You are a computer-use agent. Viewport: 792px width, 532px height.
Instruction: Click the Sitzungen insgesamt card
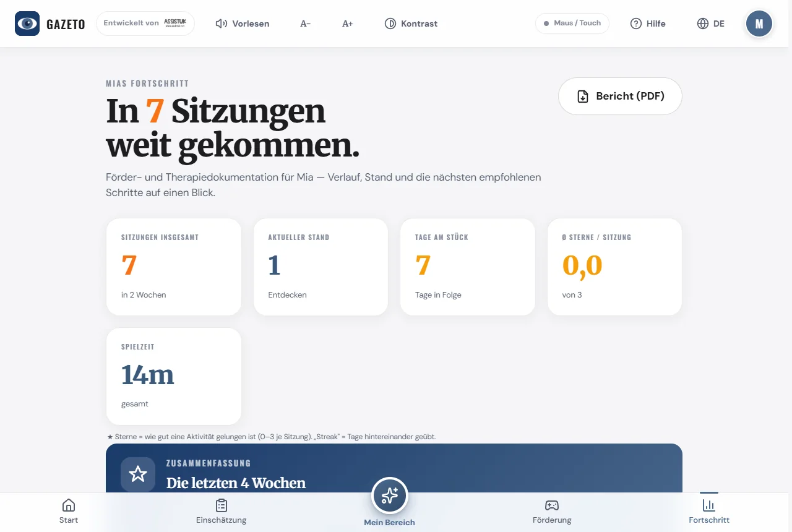(x=174, y=267)
